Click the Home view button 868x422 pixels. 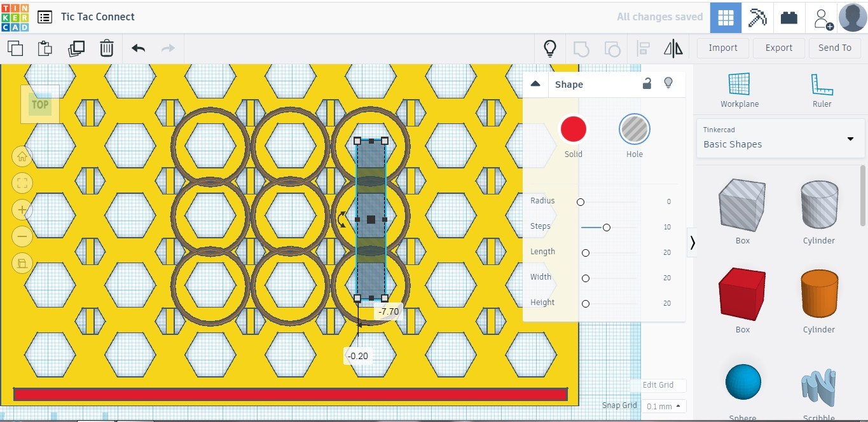(x=22, y=156)
